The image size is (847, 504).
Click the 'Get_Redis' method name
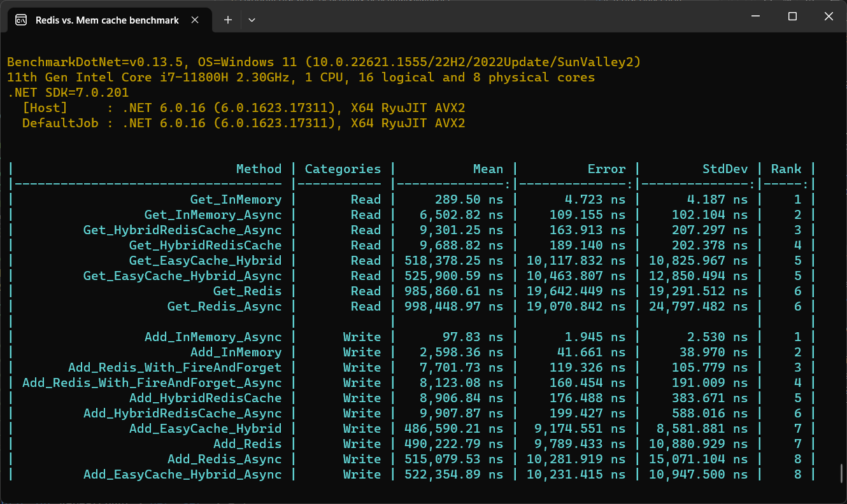247,291
